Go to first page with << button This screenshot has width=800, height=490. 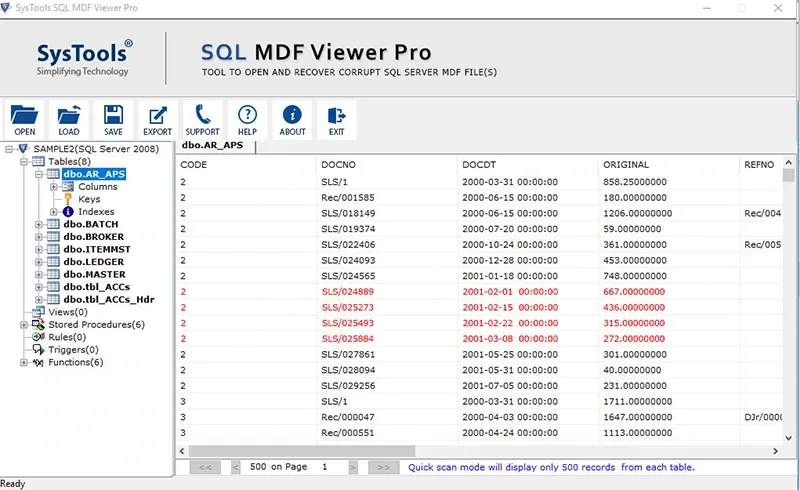tap(205, 467)
